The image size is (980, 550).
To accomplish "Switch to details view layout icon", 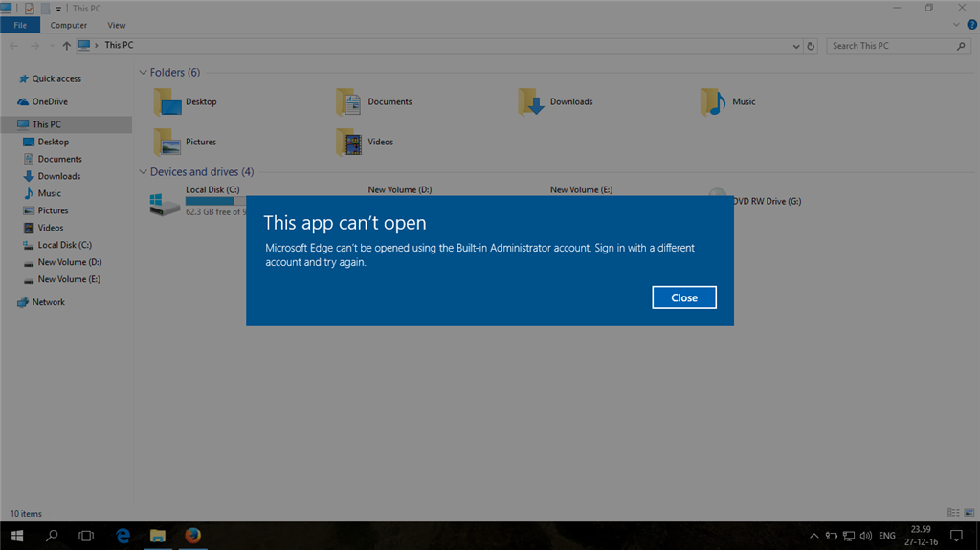I will pos(953,513).
